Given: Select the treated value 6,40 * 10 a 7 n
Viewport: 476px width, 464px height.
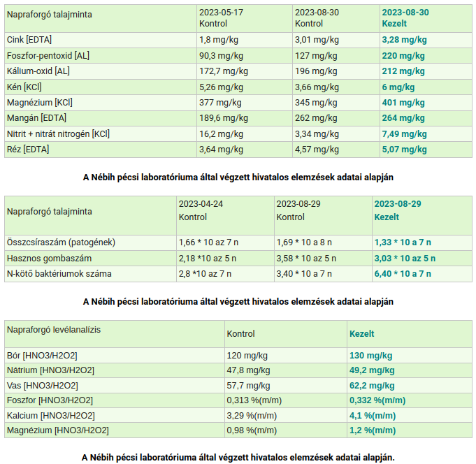Looking at the screenshot, I should 403,273.
